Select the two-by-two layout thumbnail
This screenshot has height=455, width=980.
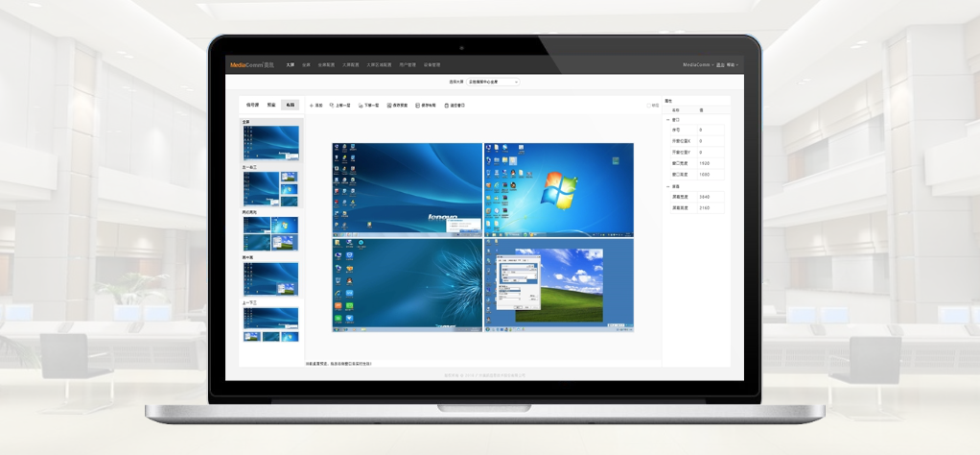(x=270, y=234)
